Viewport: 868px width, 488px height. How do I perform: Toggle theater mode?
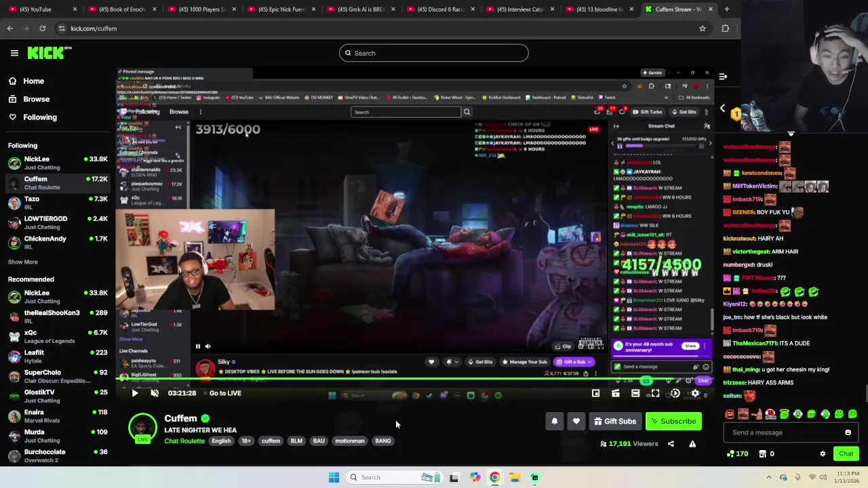pos(635,393)
